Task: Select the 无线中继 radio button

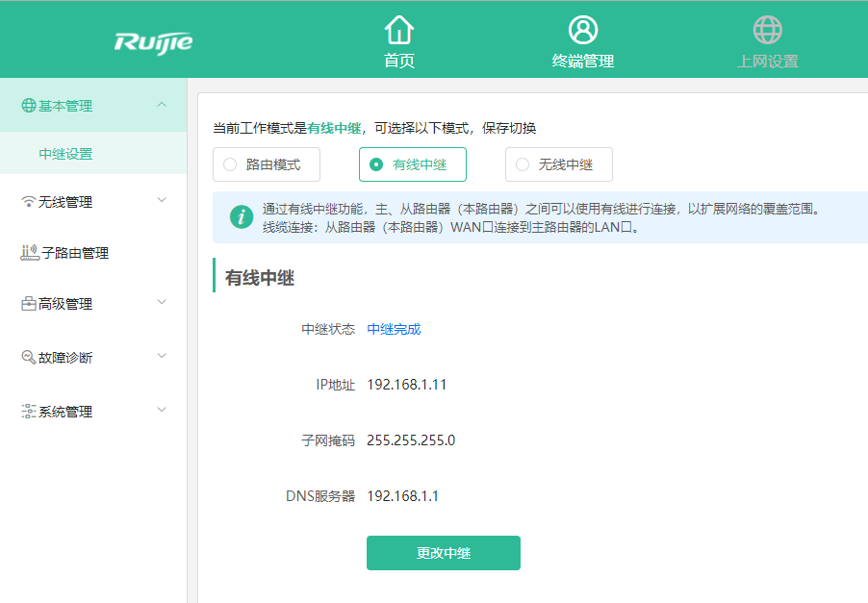Action: pyautogui.click(x=522, y=164)
